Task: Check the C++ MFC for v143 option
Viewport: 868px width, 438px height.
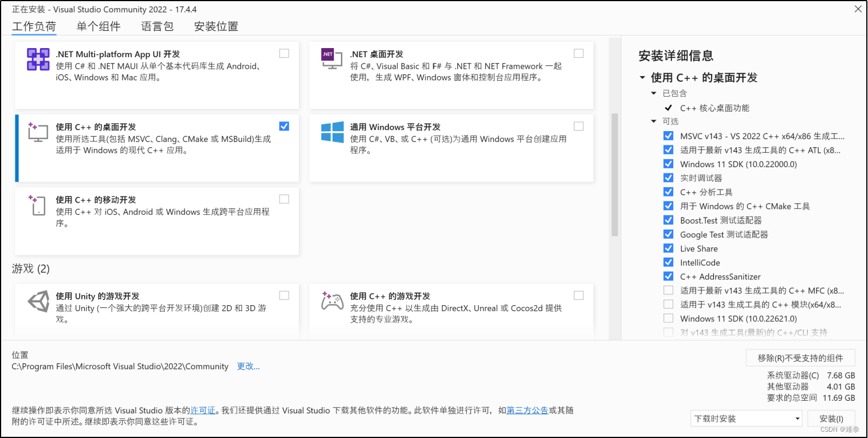Action: [x=668, y=290]
